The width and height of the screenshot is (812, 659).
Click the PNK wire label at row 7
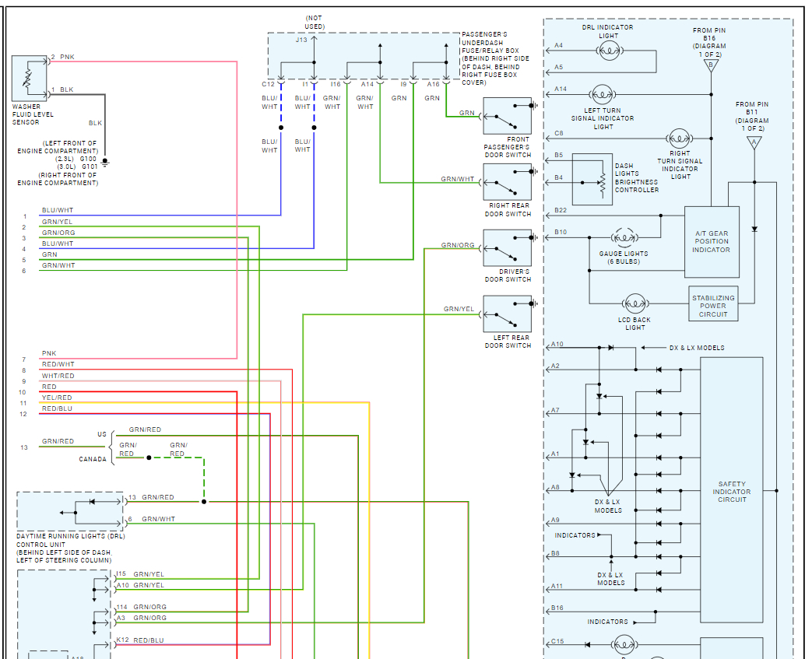49,353
